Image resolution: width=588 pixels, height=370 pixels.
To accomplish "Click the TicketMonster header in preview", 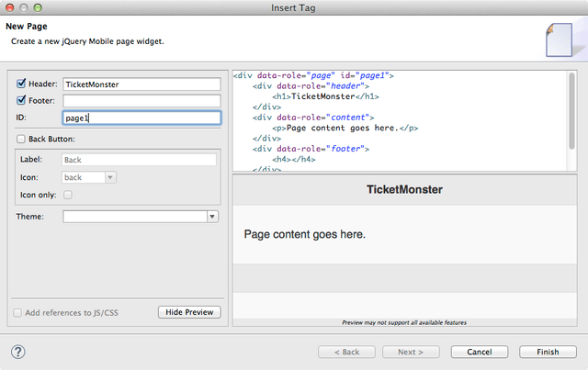I will [x=404, y=190].
